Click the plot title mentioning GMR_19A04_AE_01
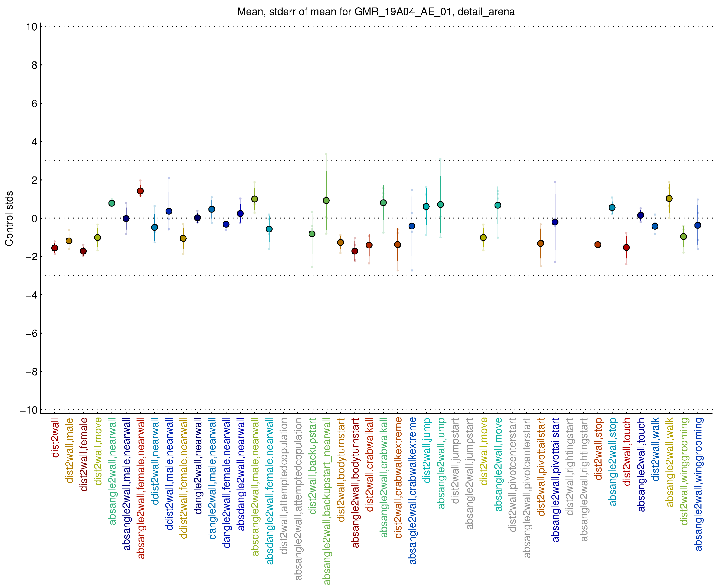 point(376,12)
